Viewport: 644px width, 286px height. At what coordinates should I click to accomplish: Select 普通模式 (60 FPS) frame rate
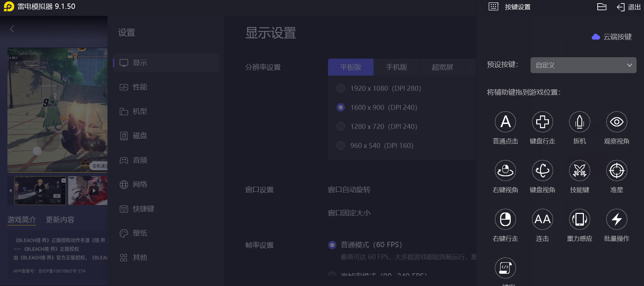coord(365,245)
